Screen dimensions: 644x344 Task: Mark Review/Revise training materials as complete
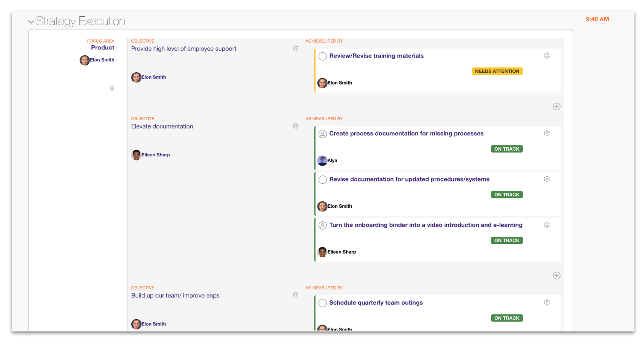pos(322,56)
